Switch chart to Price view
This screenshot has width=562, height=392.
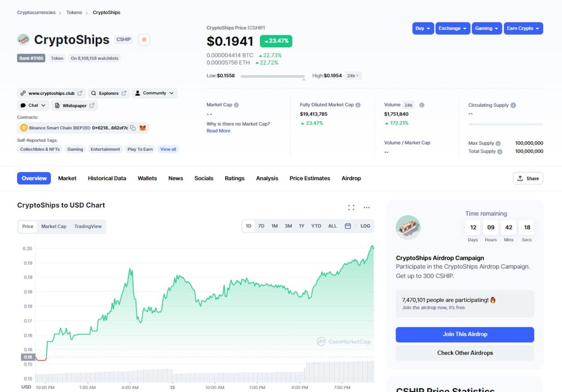(28, 226)
